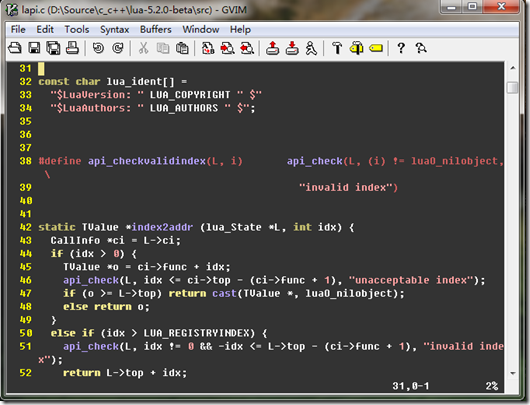Screen dimensions: 530x405
Task: Open the Syntax menu
Action: coord(115,29)
